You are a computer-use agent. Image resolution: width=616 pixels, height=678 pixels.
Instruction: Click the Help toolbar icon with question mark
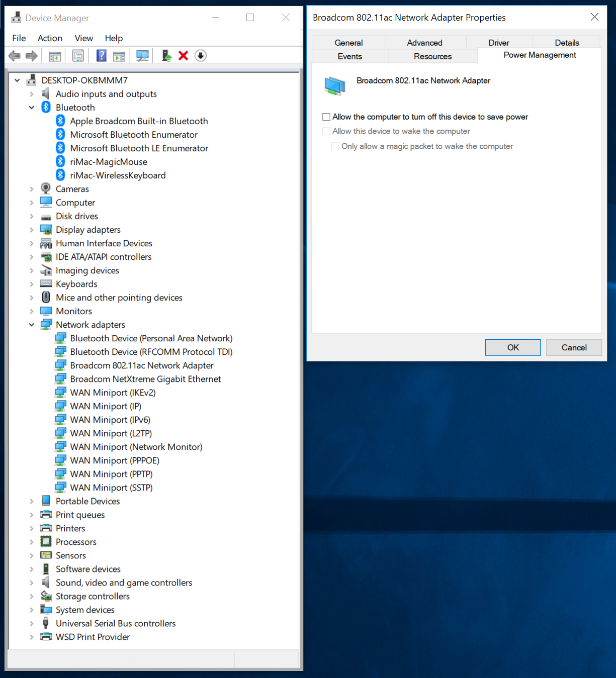[x=101, y=56]
